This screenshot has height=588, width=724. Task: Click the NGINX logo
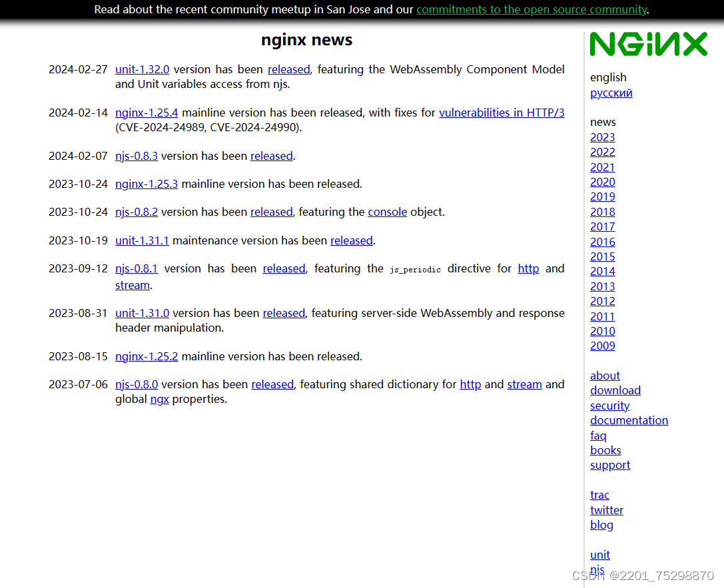[x=648, y=45]
